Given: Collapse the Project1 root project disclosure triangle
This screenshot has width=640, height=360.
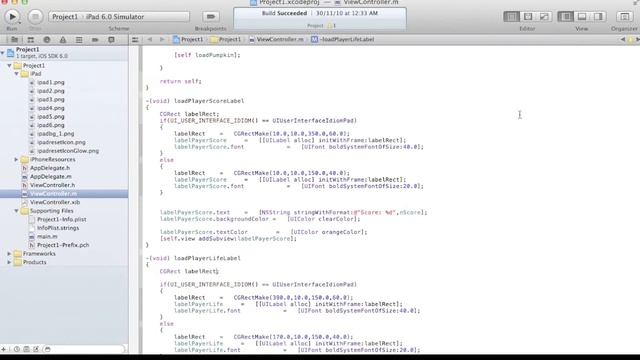Looking at the screenshot, I should tap(3, 53).
